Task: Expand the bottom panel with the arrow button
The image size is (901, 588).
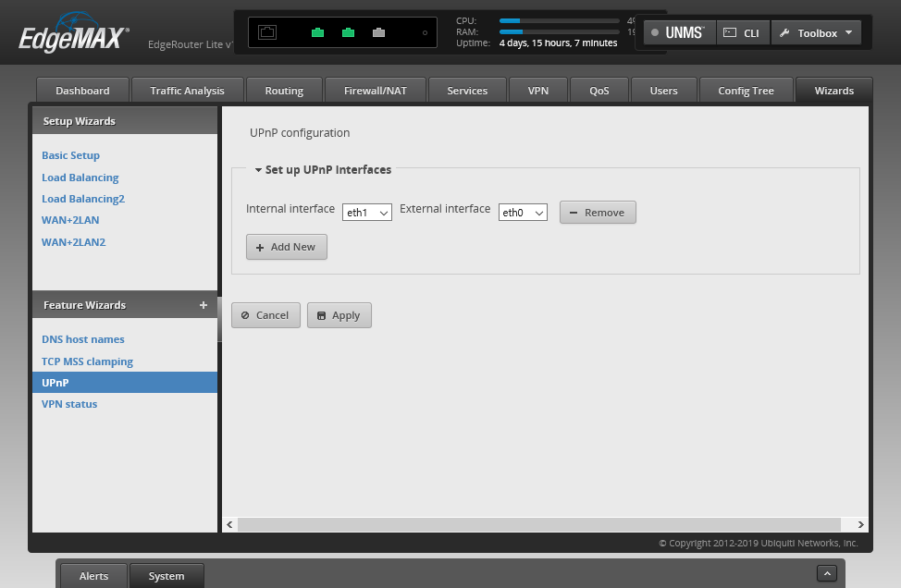Action: pyautogui.click(x=827, y=573)
